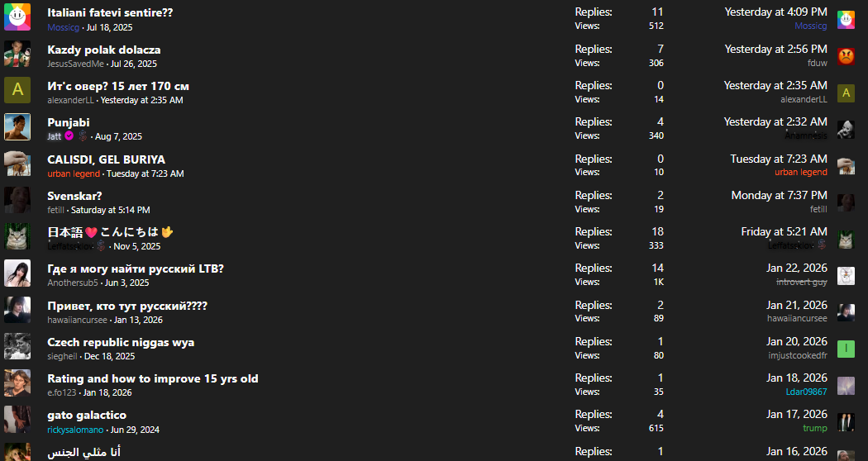This screenshot has width=868, height=461.
Task: Go to JesusSavedMe's profile
Action: point(75,64)
